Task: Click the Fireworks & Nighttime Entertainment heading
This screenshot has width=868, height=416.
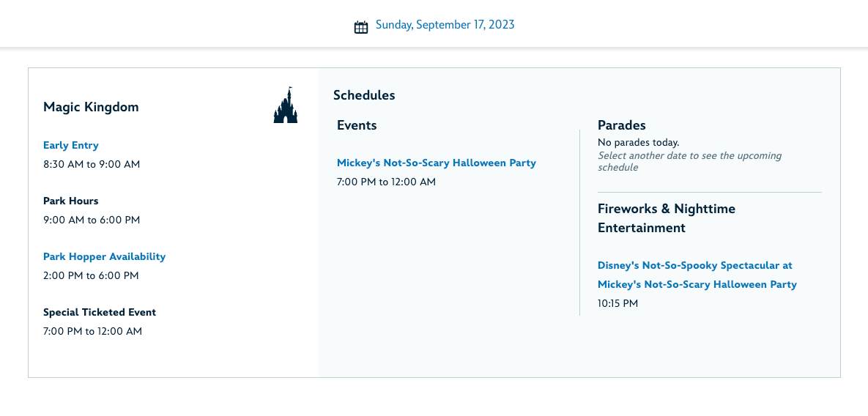Action: (666, 218)
